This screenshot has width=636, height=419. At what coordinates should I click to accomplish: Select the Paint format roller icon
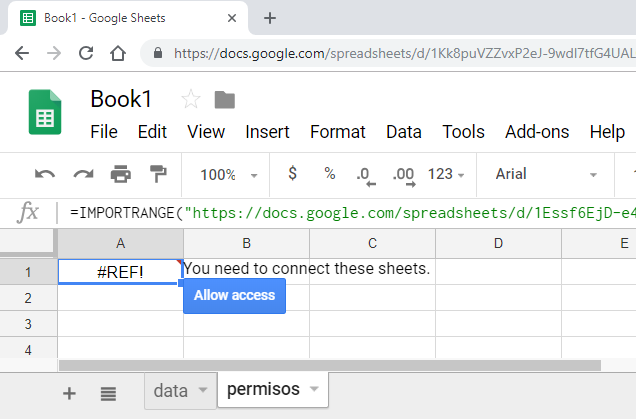point(158,174)
